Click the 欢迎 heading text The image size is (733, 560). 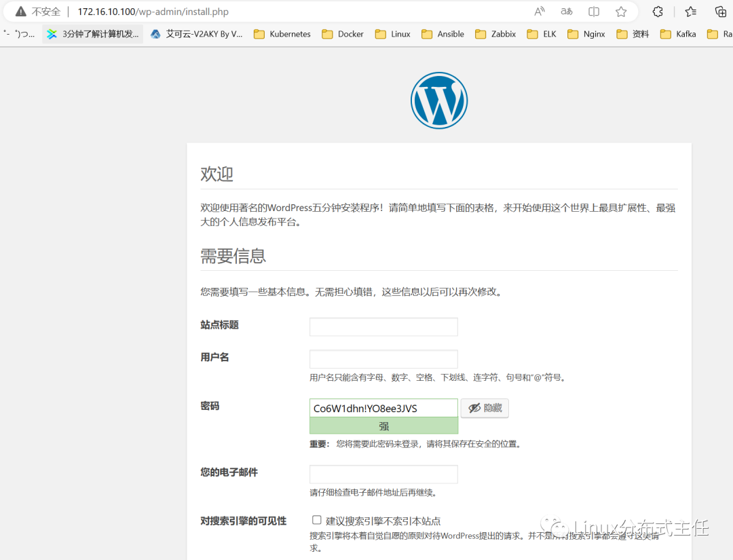pos(217,174)
